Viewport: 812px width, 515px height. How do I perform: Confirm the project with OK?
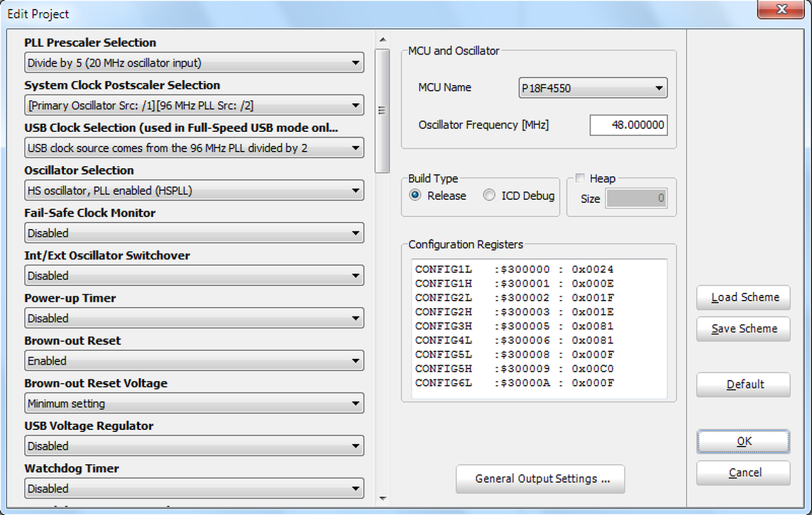click(x=743, y=441)
